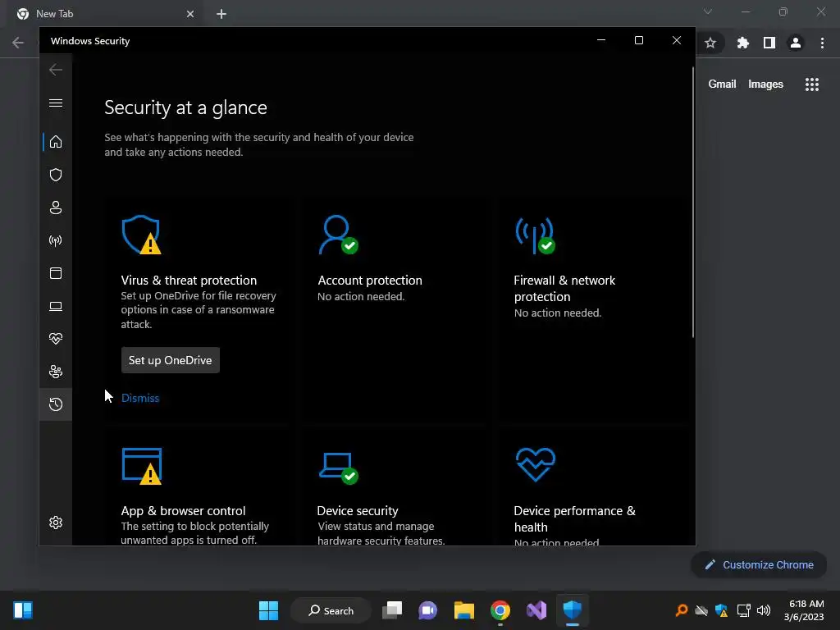Image resolution: width=840 pixels, height=630 pixels.
Task: Click the App & browser control tile icon
Action: pyautogui.click(x=142, y=466)
